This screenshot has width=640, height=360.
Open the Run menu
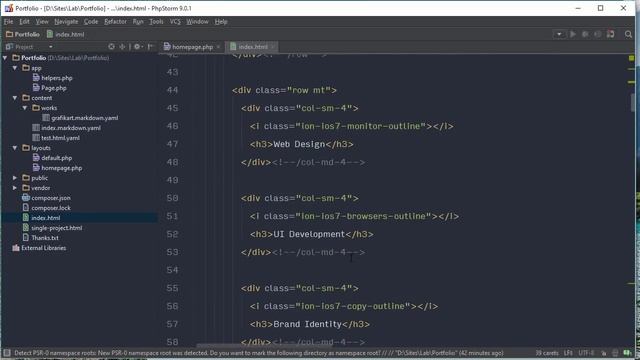point(138,22)
